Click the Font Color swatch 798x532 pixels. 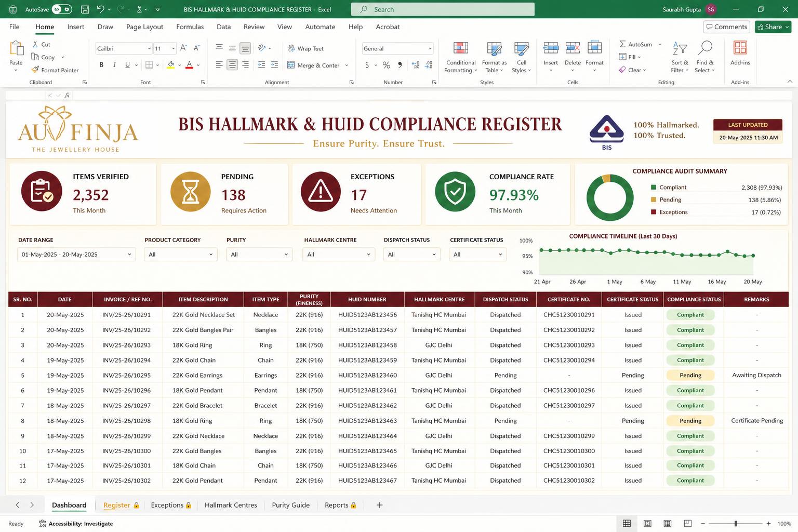click(x=190, y=65)
